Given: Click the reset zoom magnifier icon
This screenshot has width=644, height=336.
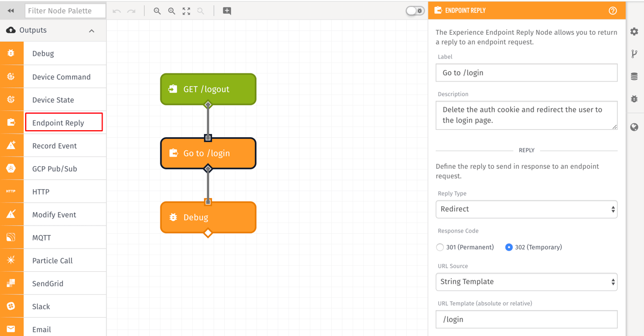Looking at the screenshot, I should (201, 11).
